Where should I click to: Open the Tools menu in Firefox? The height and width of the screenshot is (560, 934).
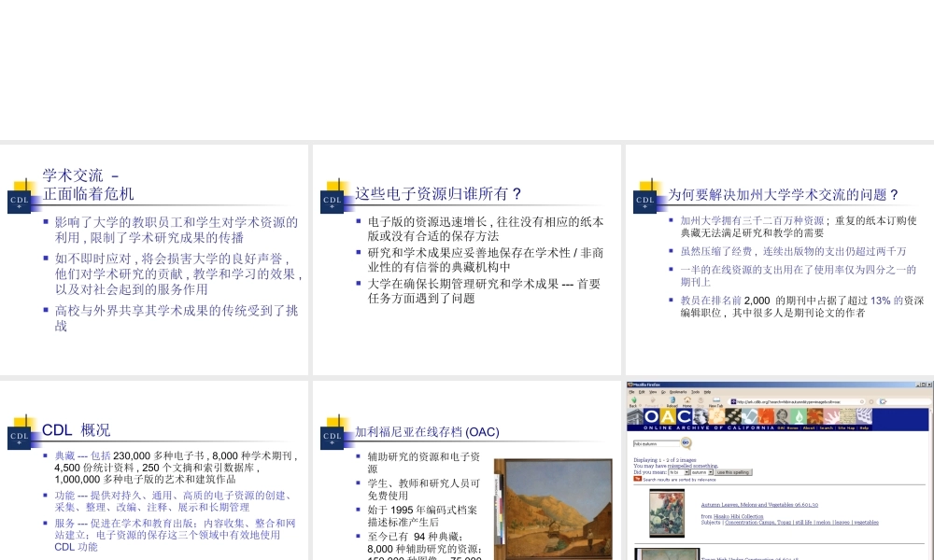[x=694, y=392]
